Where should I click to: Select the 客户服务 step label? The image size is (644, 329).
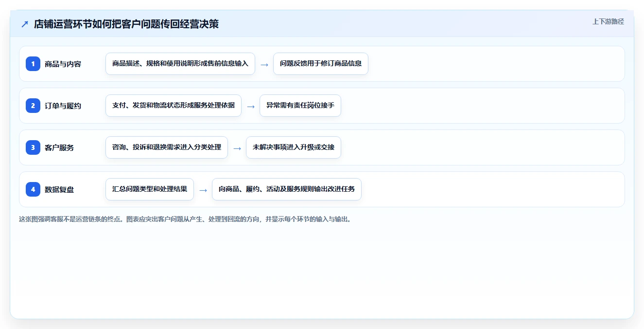pos(59,148)
